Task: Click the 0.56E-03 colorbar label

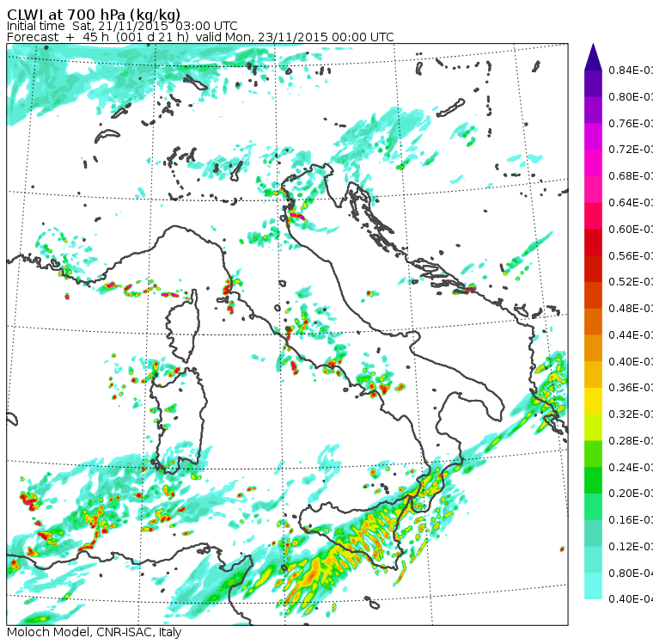Action: [x=631, y=255]
